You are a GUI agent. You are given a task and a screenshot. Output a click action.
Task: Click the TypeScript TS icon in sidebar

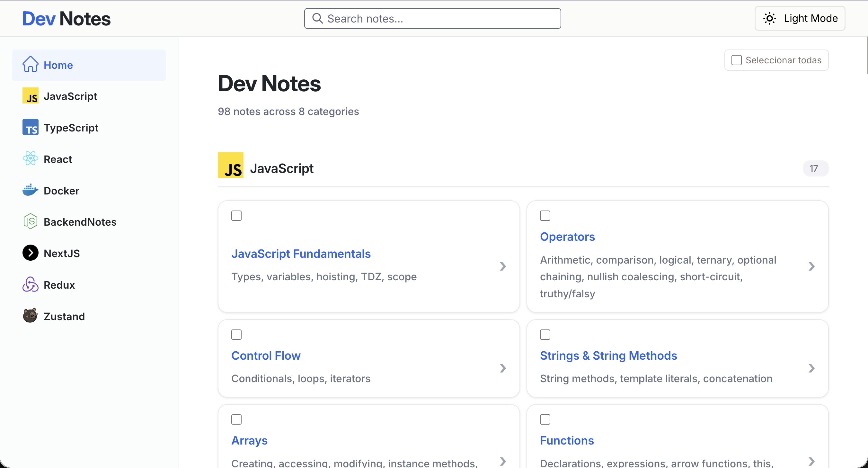(30, 127)
